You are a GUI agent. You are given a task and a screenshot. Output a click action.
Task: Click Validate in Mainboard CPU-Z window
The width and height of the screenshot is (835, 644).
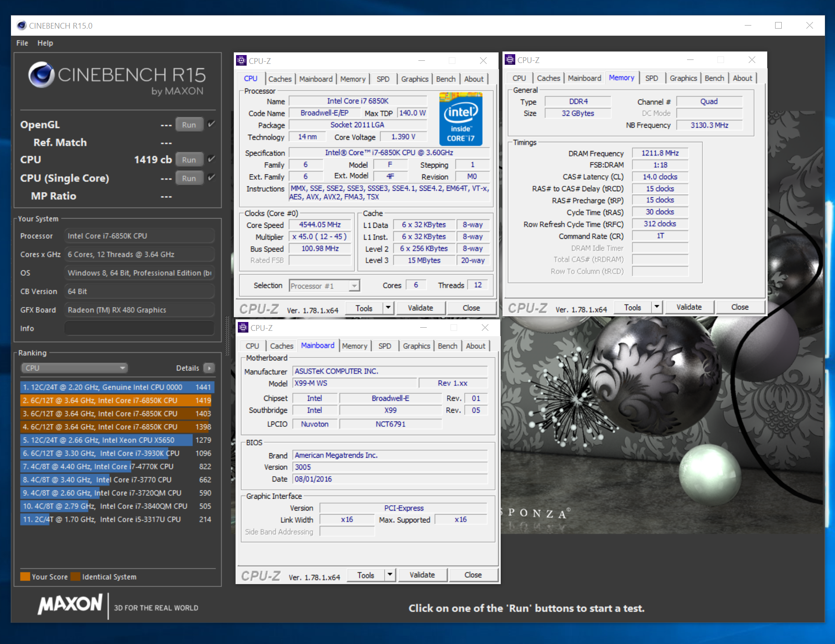422,575
